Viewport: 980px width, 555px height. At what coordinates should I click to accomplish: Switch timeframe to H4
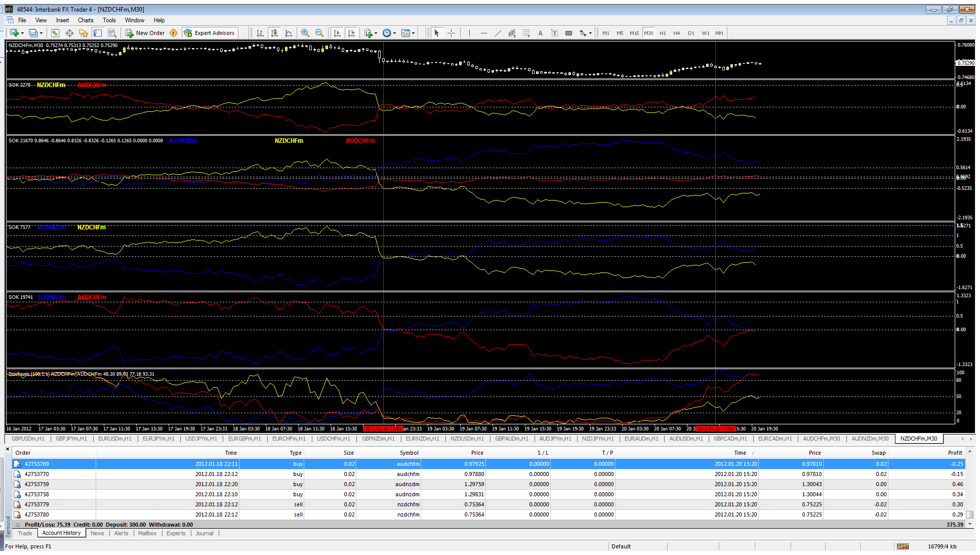pyautogui.click(x=676, y=33)
